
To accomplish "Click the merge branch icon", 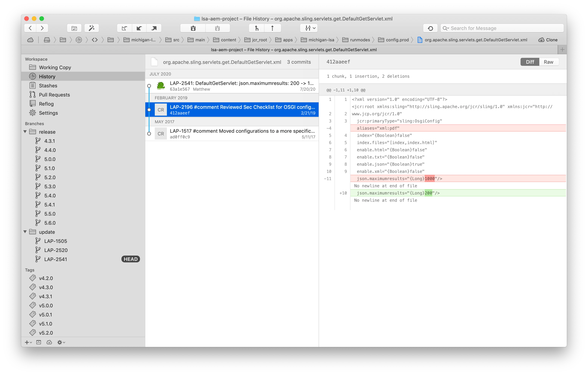I will click(256, 28).
